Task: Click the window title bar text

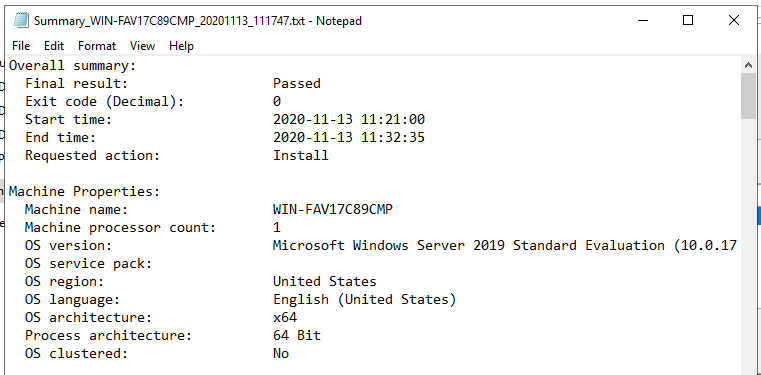Action: [x=198, y=21]
